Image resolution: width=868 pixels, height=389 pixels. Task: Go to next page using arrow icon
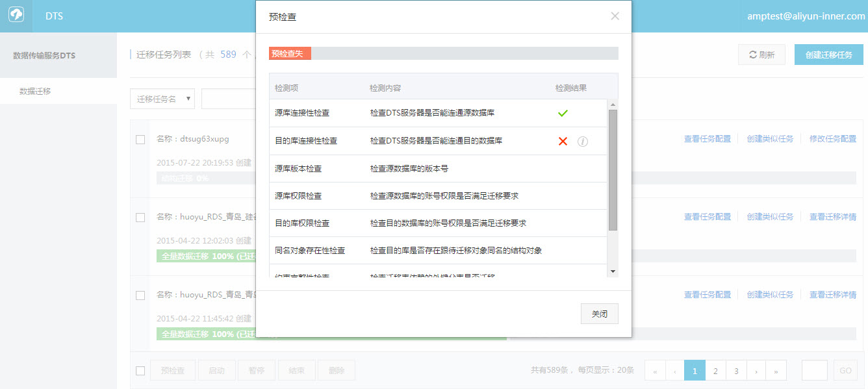(756, 371)
